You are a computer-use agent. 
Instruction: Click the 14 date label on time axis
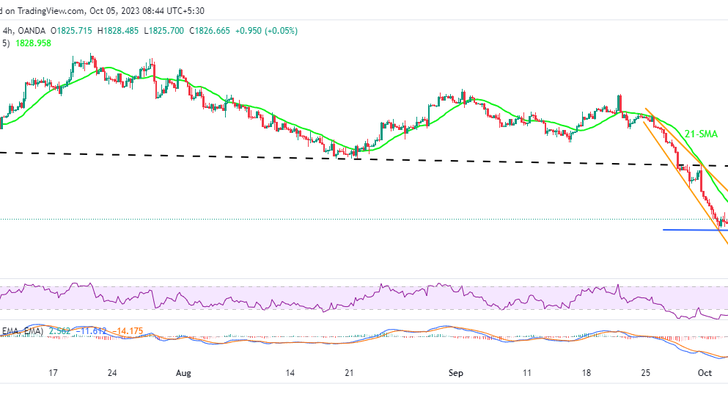pos(290,373)
